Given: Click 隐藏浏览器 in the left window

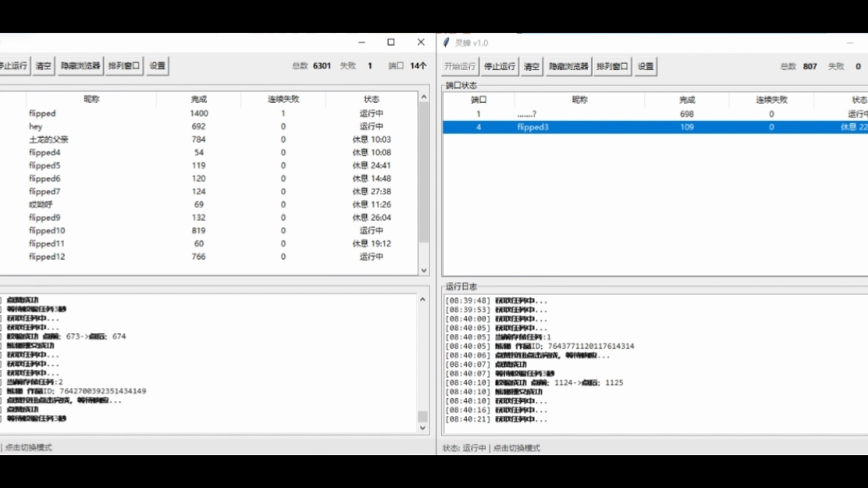Looking at the screenshot, I should tap(80, 66).
